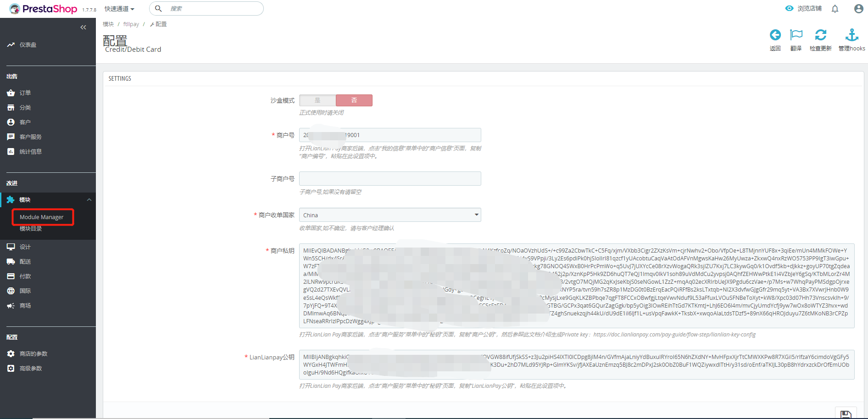The image size is (868, 419).
Task: Collapse the 模块 submenu chevron
Action: pos(89,200)
